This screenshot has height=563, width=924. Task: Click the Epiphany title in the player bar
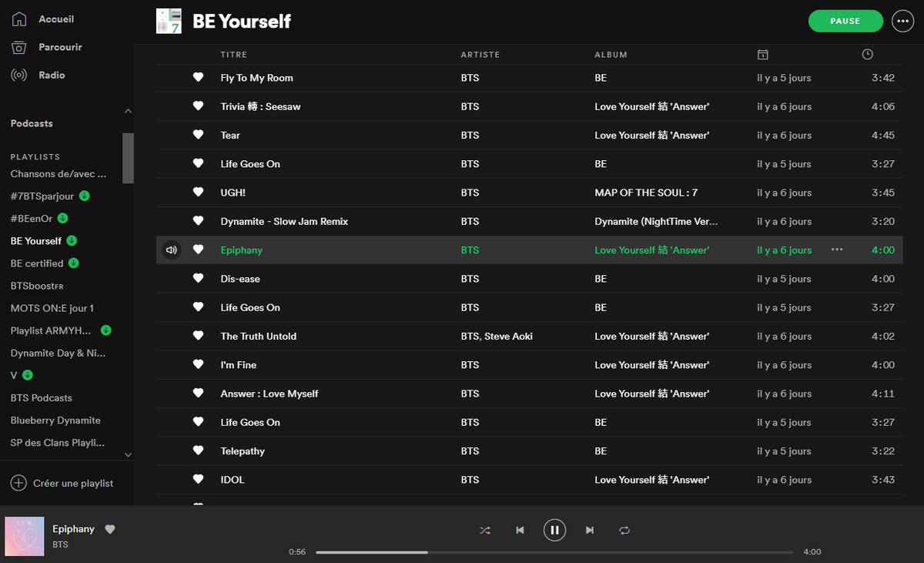[73, 529]
